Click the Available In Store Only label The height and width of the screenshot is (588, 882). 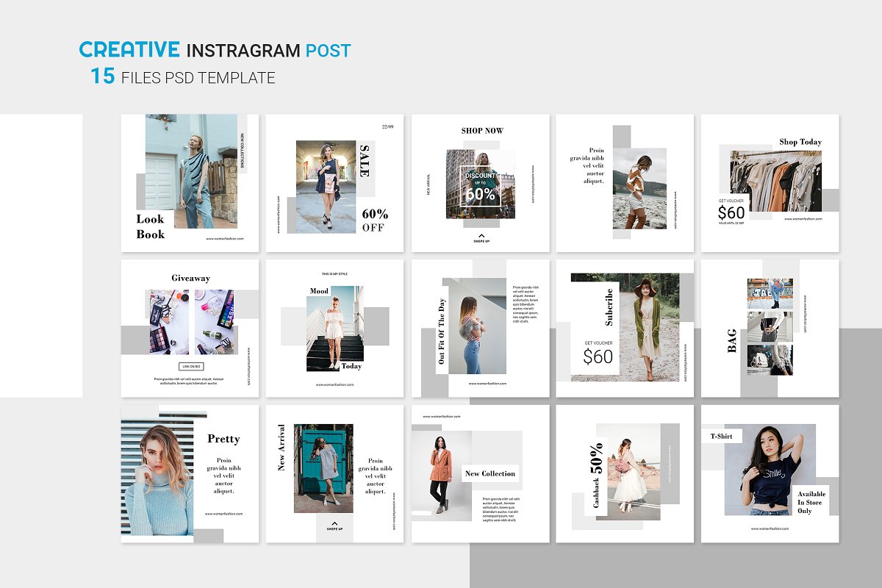pyautogui.click(x=811, y=502)
